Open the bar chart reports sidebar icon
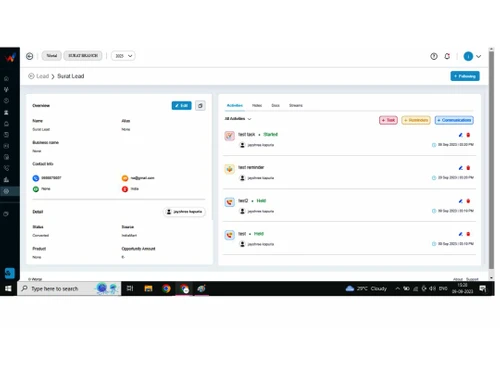 click(x=6, y=180)
